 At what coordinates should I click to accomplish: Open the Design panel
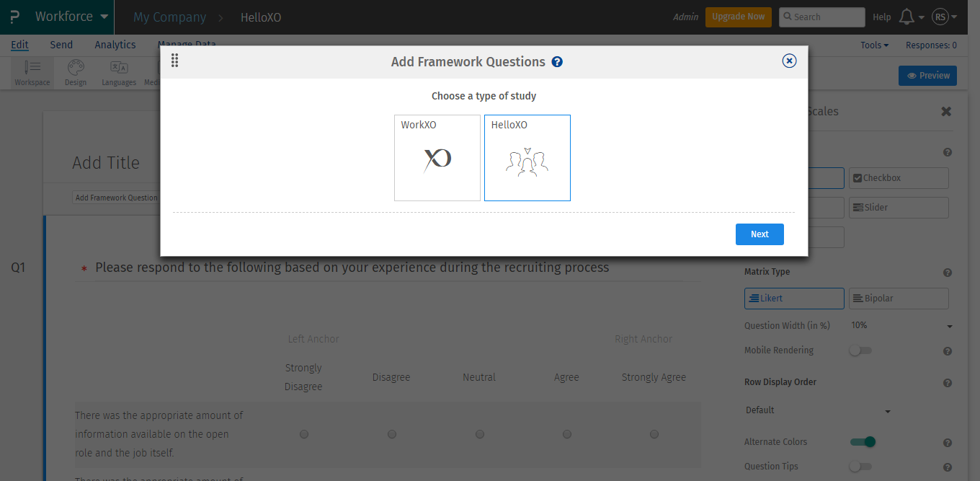click(x=75, y=72)
